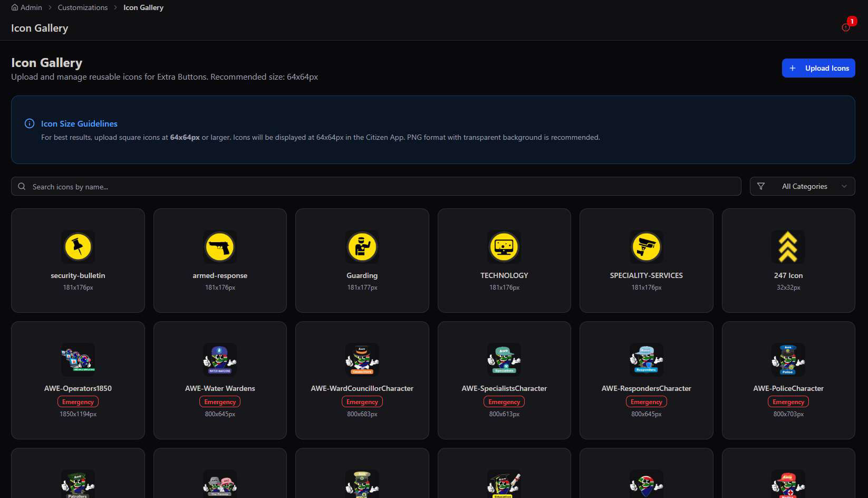Select the AWE-Water Wardens character icon

220,360
